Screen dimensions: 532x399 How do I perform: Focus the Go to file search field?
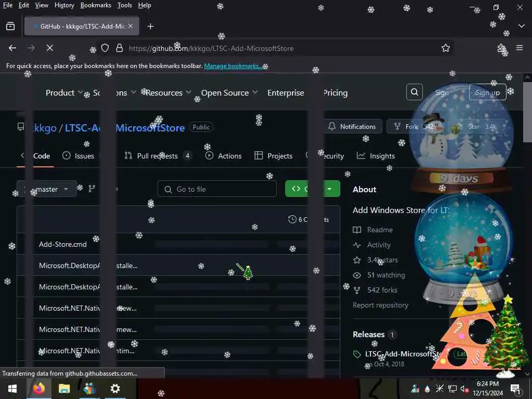[x=217, y=189]
